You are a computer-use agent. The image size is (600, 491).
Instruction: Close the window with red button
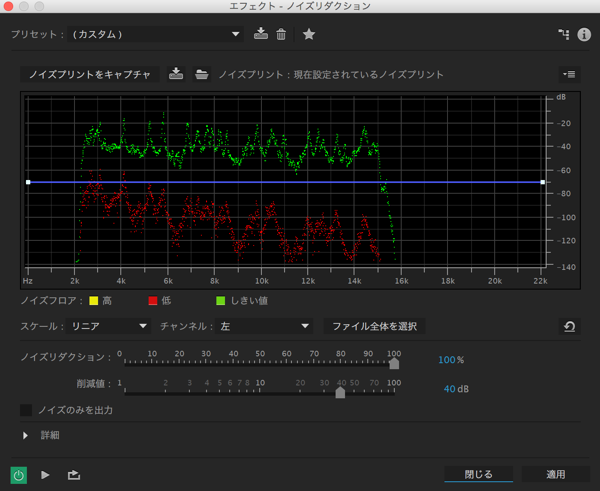click(x=8, y=6)
